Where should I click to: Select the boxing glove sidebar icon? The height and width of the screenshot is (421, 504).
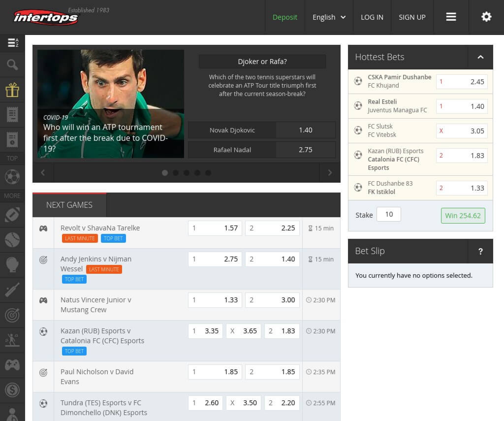pos(12,265)
